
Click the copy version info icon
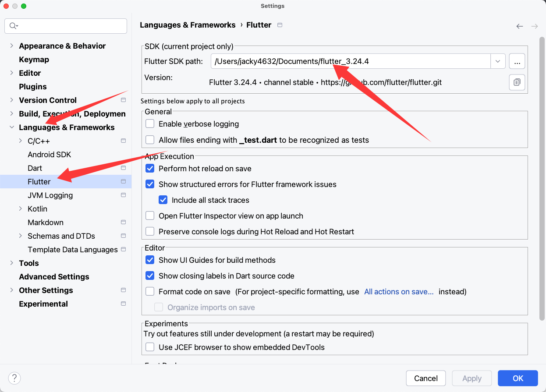(x=517, y=82)
